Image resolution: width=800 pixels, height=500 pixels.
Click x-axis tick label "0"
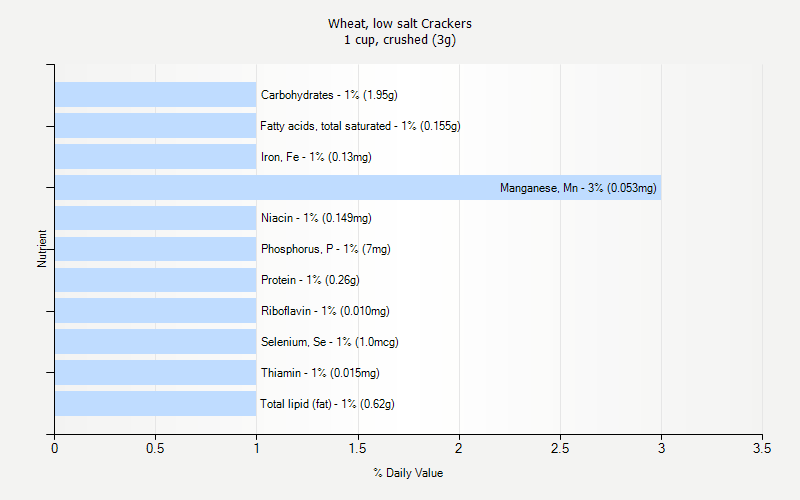pyautogui.click(x=55, y=448)
